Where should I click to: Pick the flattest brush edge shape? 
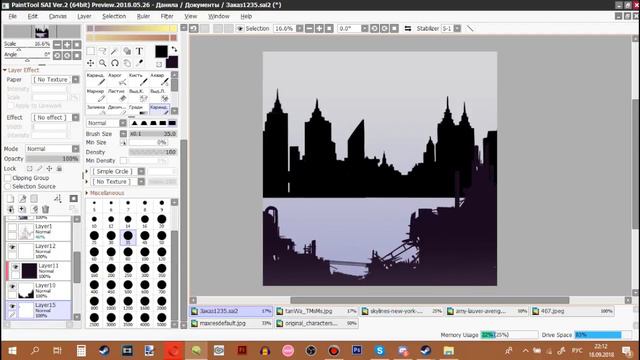pyautogui.click(x=172, y=123)
